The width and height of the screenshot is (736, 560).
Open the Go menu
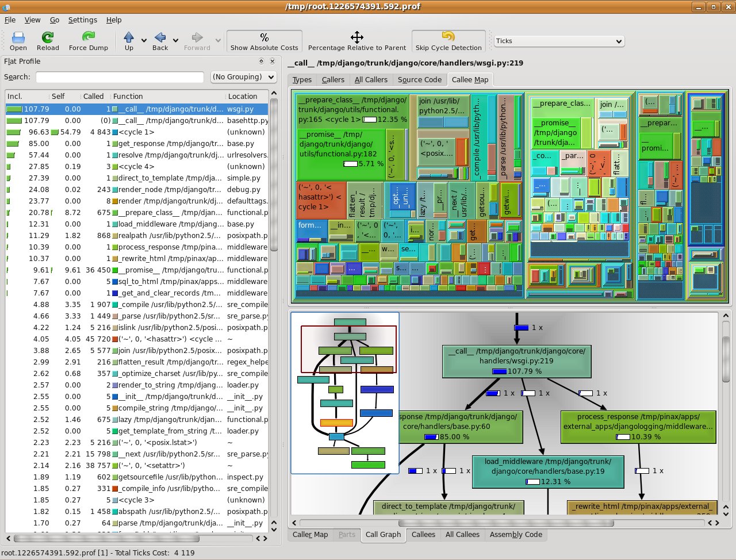tap(55, 20)
